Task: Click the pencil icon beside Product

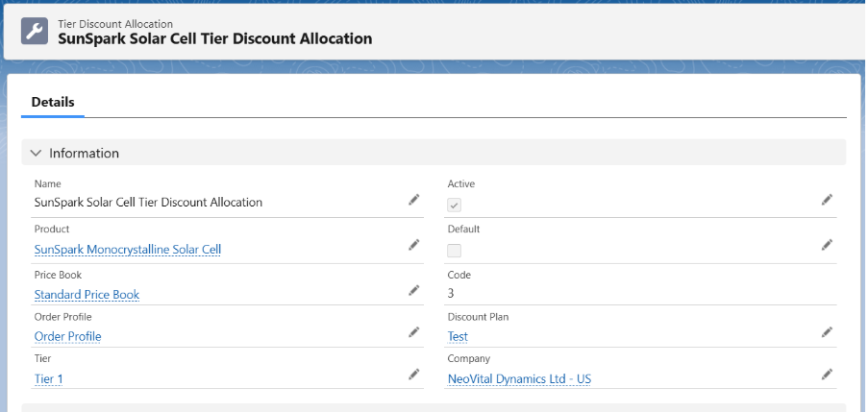Action: point(413,245)
